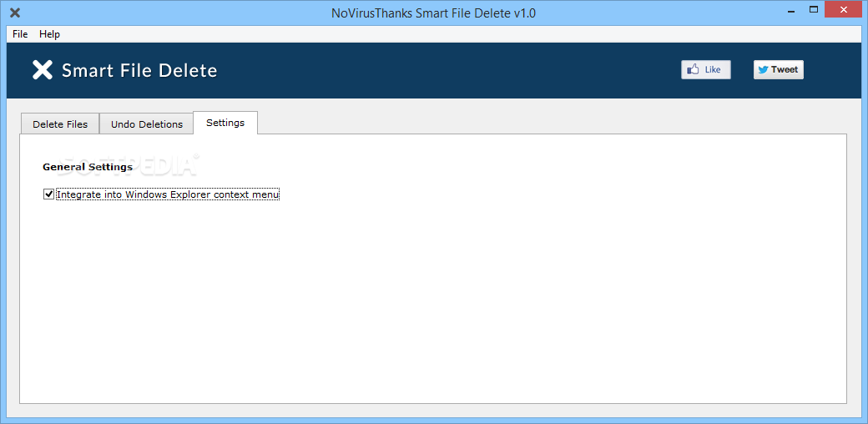Click the General Settings heading
The width and height of the screenshot is (868, 424).
88,167
